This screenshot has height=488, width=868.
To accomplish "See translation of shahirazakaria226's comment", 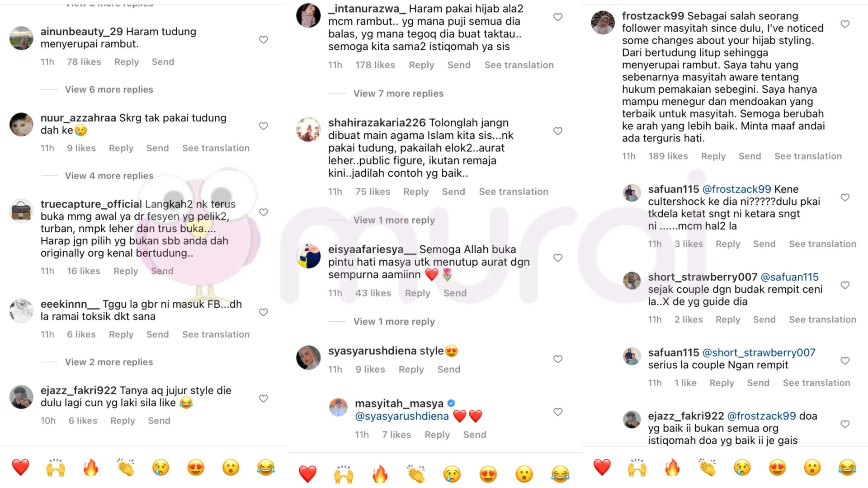I will tap(514, 192).
